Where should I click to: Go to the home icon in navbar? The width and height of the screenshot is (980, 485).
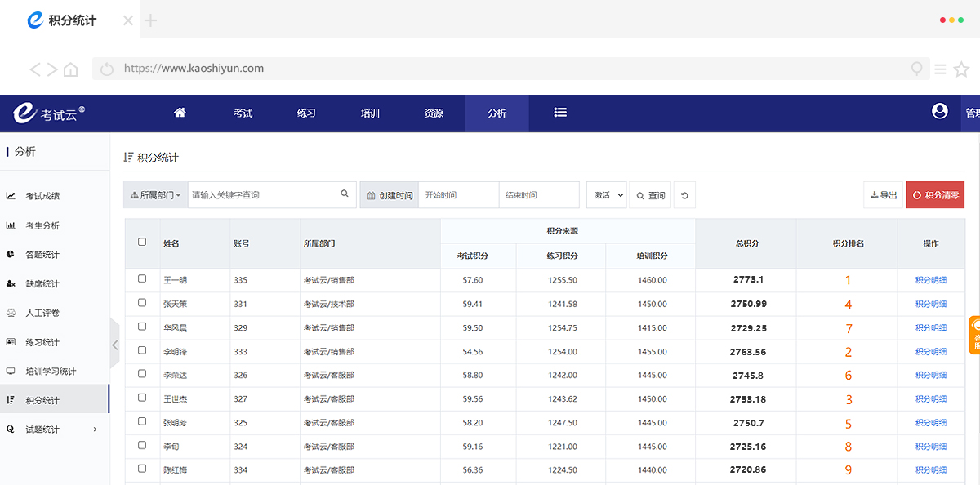[180, 113]
